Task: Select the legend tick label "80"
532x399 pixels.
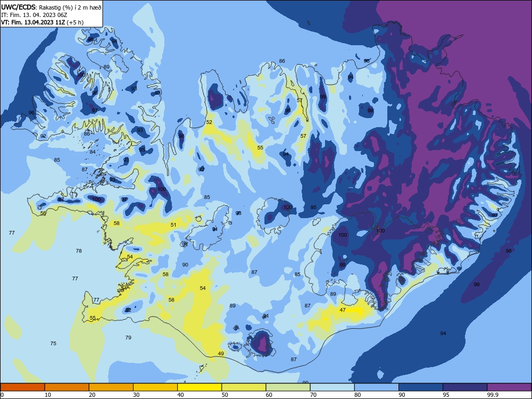Action: 358,395
